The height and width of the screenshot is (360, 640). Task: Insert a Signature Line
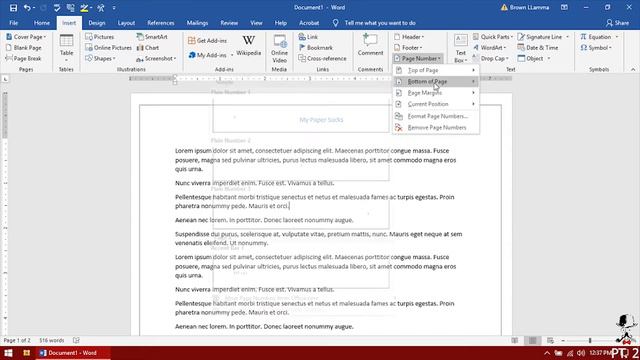[543, 37]
